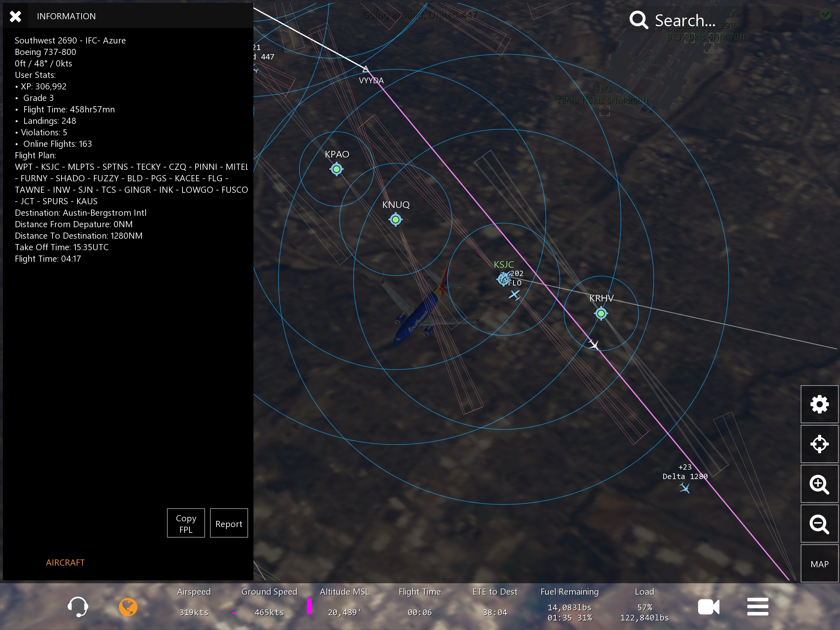This screenshot has width=840, height=630.
Task: Click the orange globe icon
Action: (128, 607)
